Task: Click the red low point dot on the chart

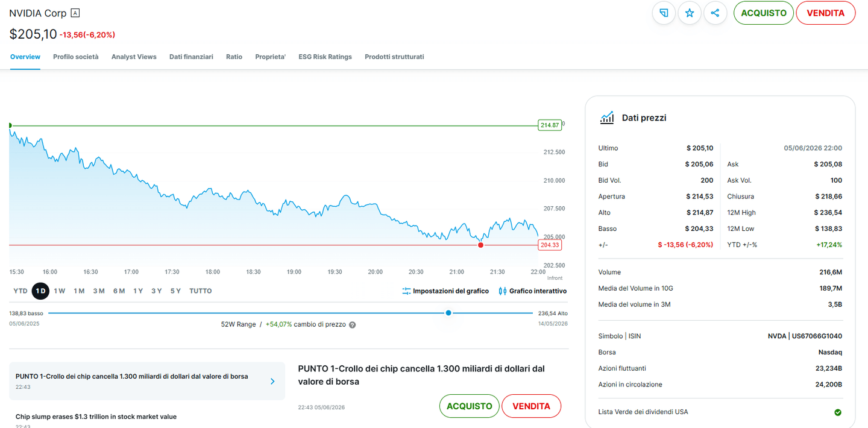Action: coord(480,245)
